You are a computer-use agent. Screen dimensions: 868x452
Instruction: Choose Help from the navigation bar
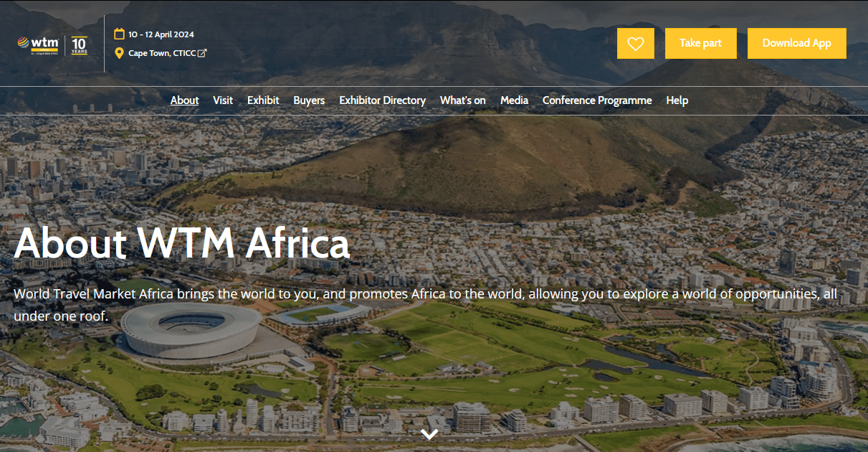click(677, 100)
